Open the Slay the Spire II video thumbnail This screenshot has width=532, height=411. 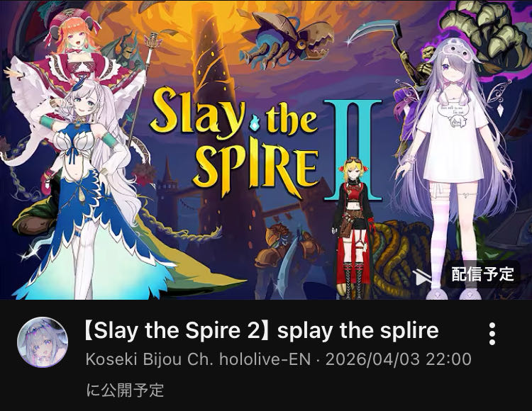click(x=266, y=150)
